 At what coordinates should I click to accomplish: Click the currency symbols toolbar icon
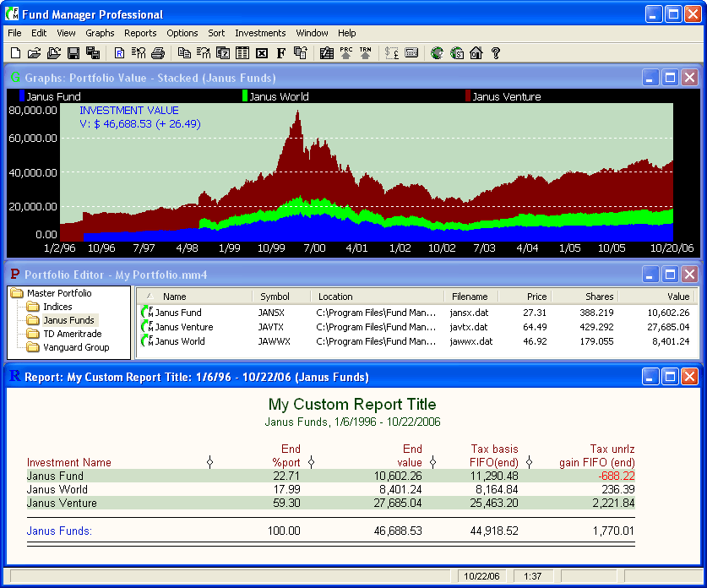391,53
